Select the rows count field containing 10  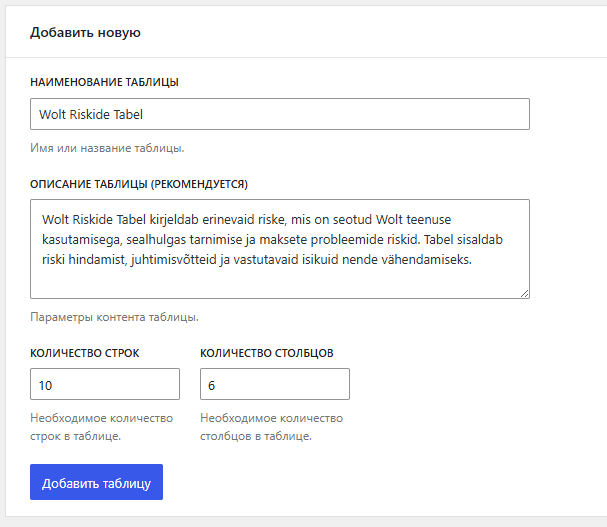(105, 384)
